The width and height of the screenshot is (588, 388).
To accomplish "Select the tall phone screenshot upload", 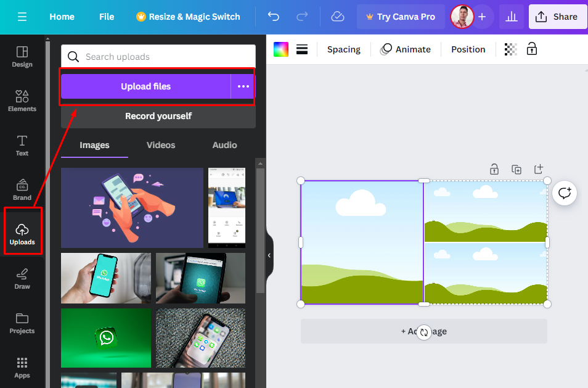I will tap(227, 207).
